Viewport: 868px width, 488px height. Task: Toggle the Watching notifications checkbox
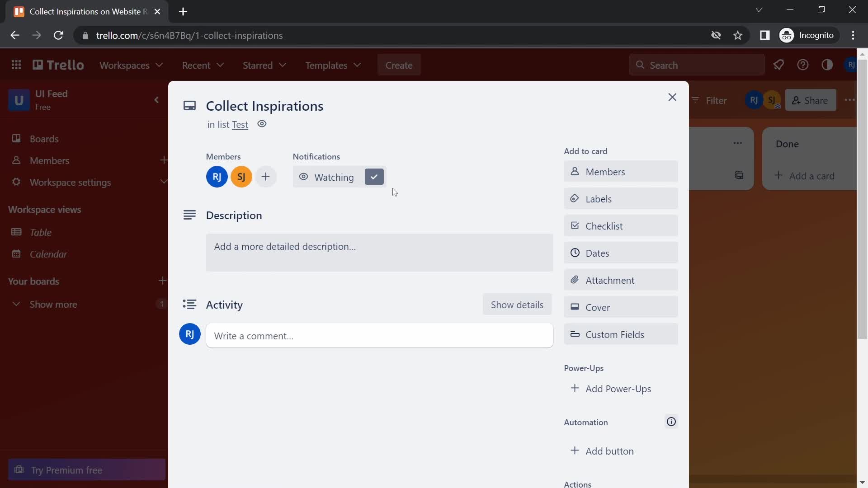374,176
